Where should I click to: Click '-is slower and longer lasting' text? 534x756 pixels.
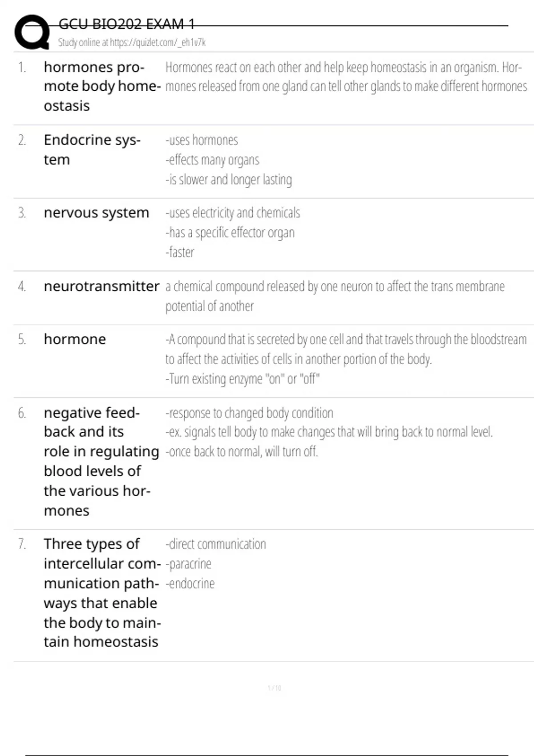[229, 180]
